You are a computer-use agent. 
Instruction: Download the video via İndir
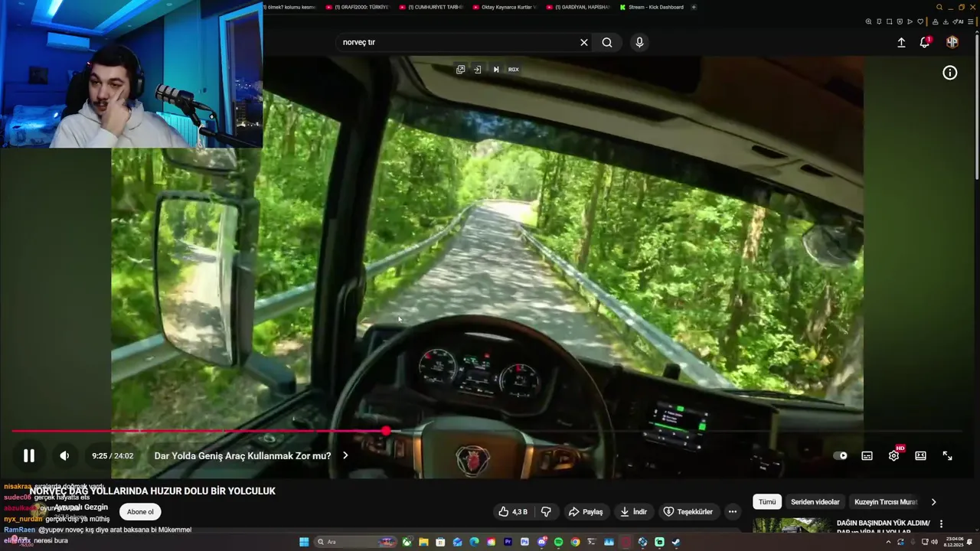633,512
